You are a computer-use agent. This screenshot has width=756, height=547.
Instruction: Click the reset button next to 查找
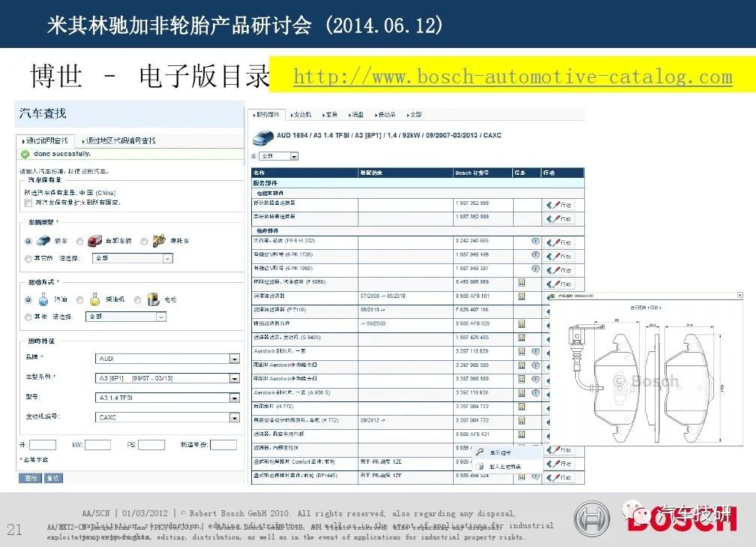pyautogui.click(x=53, y=478)
